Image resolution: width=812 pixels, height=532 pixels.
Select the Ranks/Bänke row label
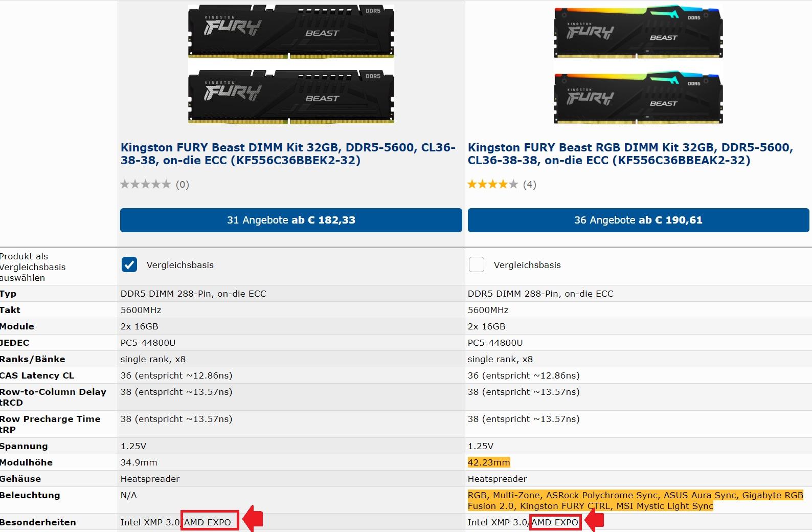click(x=32, y=359)
